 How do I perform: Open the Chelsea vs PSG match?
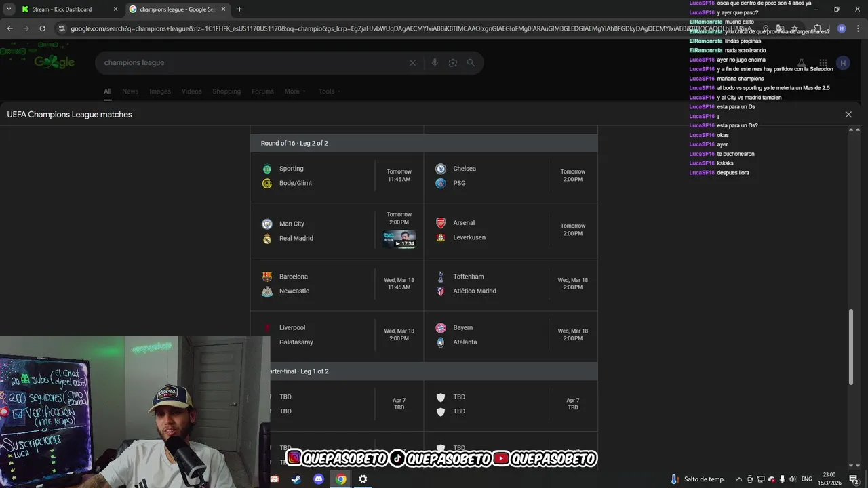(x=511, y=176)
